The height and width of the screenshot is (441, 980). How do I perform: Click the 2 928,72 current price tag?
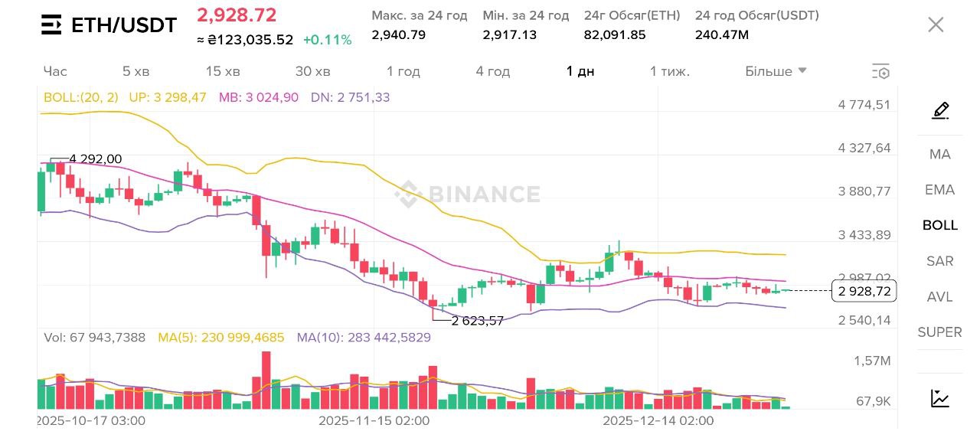863,291
